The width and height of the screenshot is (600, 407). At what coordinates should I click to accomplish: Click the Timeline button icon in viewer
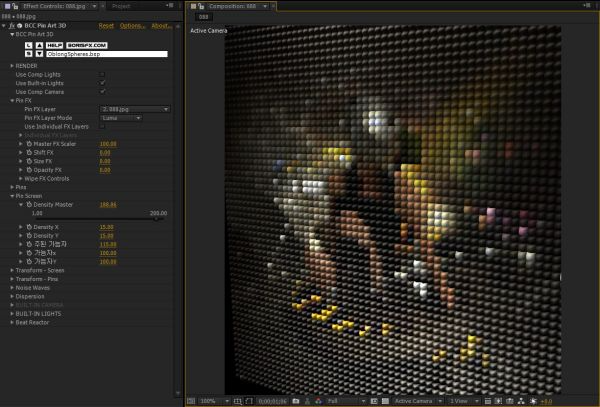(510, 401)
